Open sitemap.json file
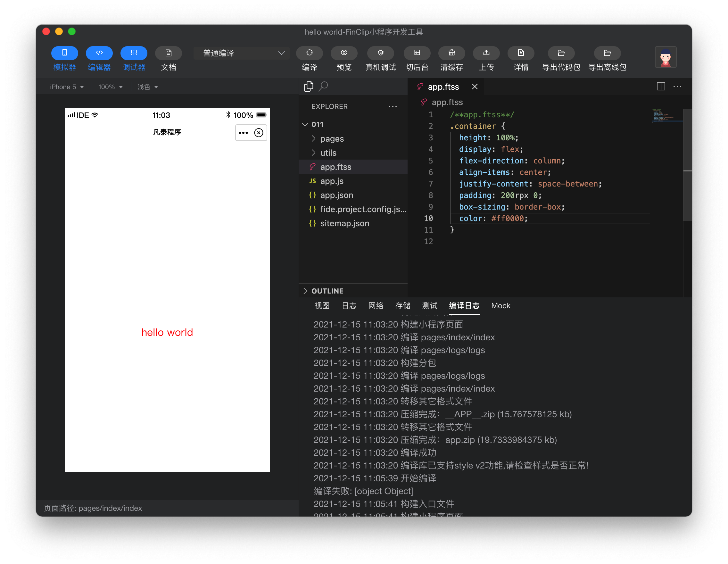 (353, 223)
